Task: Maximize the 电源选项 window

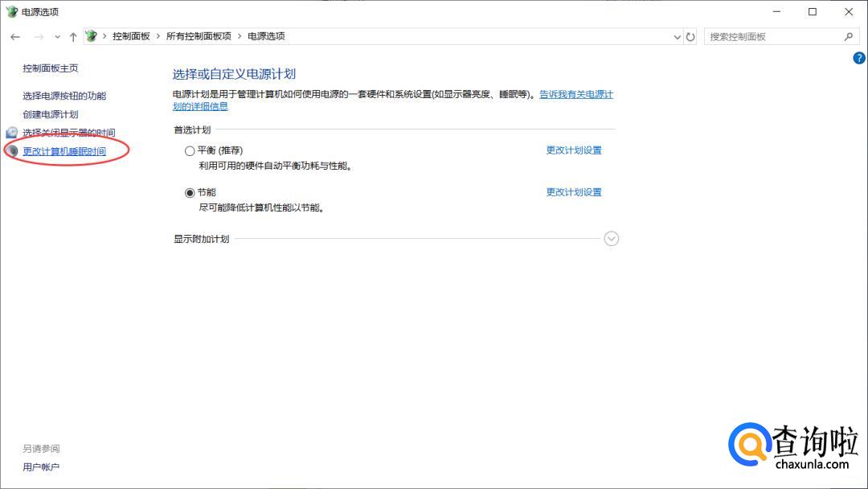Action: (812, 11)
